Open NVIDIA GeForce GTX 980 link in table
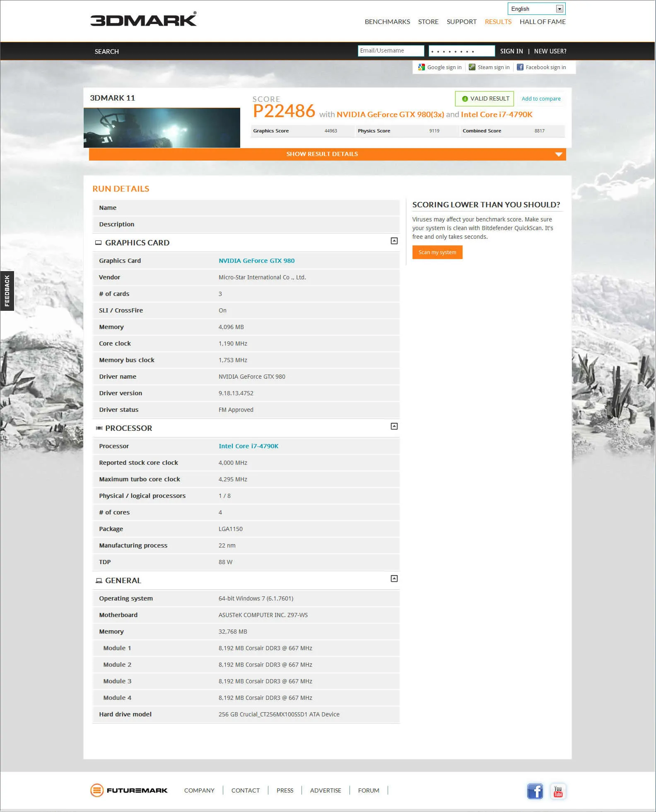Screen dimensions: 656x812 coord(257,261)
